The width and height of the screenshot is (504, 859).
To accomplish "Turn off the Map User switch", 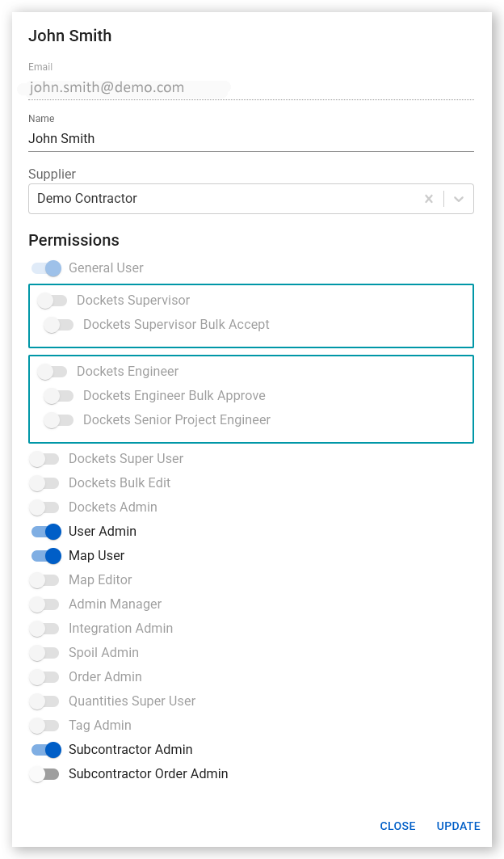I will 46,555.
